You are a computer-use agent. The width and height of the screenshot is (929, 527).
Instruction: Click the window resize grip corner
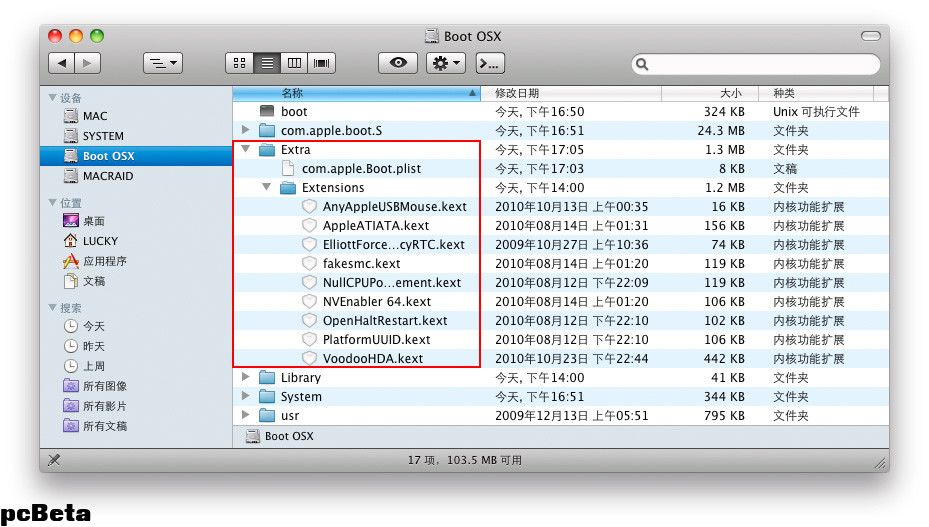pos(880,463)
